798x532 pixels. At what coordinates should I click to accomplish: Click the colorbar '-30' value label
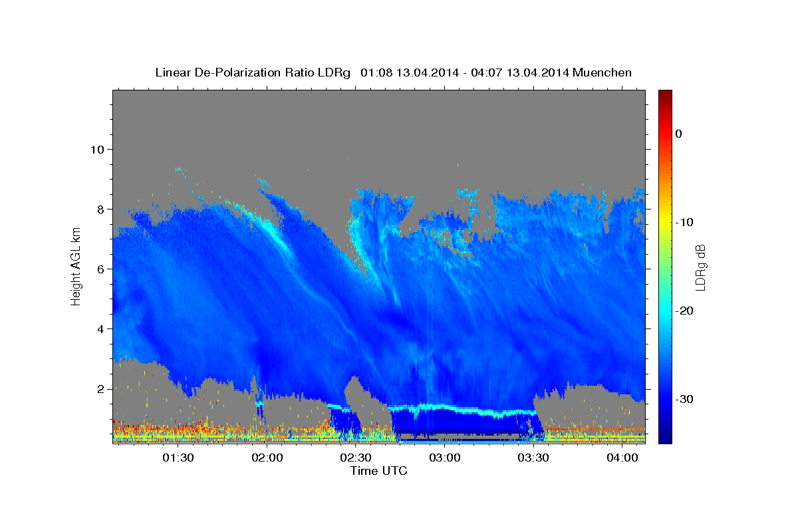(x=684, y=399)
